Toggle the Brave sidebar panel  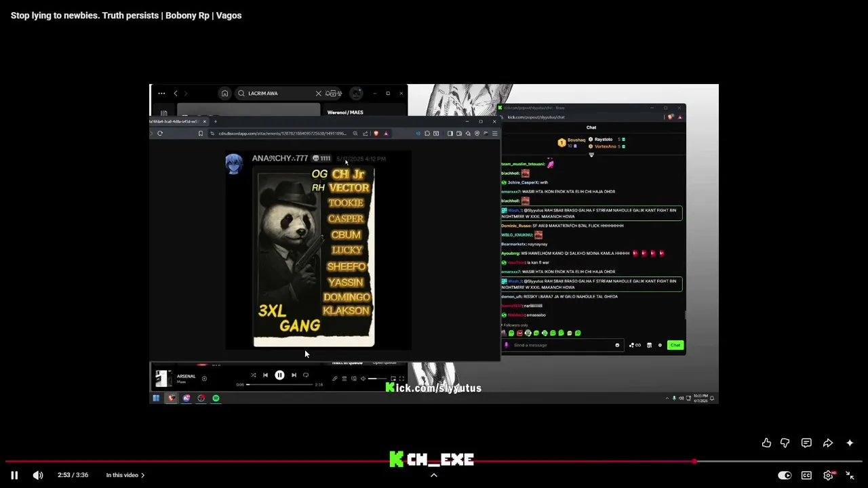click(x=450, y=134)
